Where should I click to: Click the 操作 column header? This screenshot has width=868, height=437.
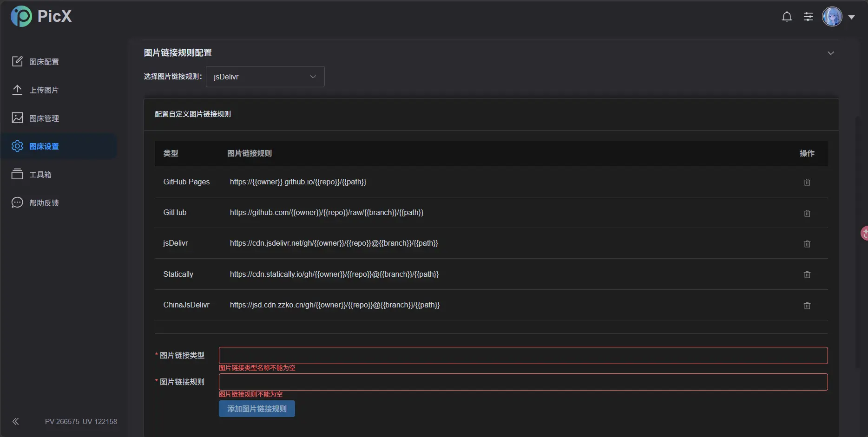(807, 153)
